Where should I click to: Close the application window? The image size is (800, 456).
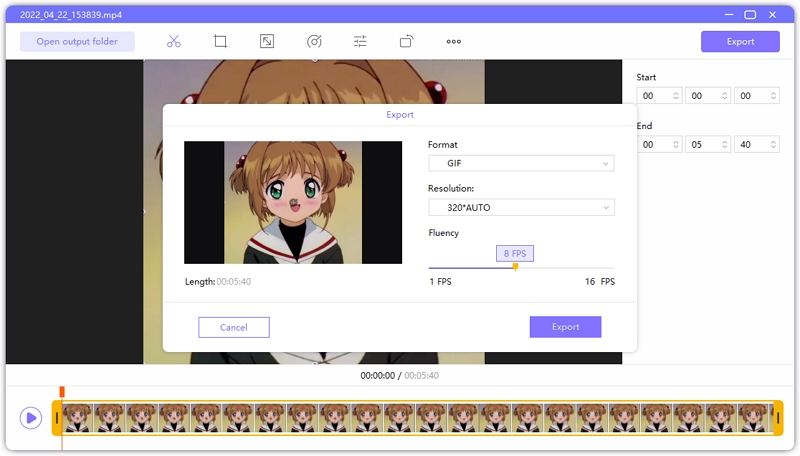[772, 15]
